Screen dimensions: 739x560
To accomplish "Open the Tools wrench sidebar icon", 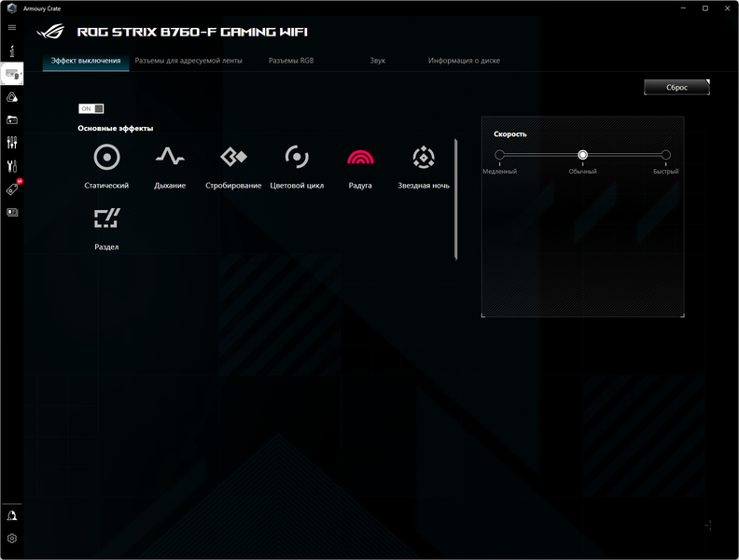I will (12, 166).
